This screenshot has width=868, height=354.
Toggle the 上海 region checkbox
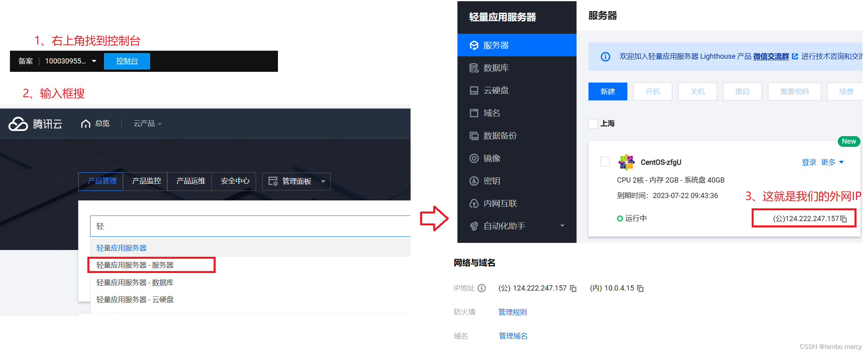point(593,123)
